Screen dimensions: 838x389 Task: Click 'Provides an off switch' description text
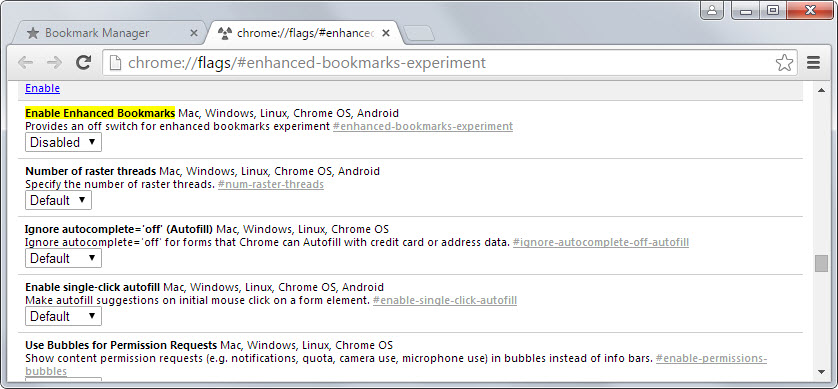(x=177, y=127)
